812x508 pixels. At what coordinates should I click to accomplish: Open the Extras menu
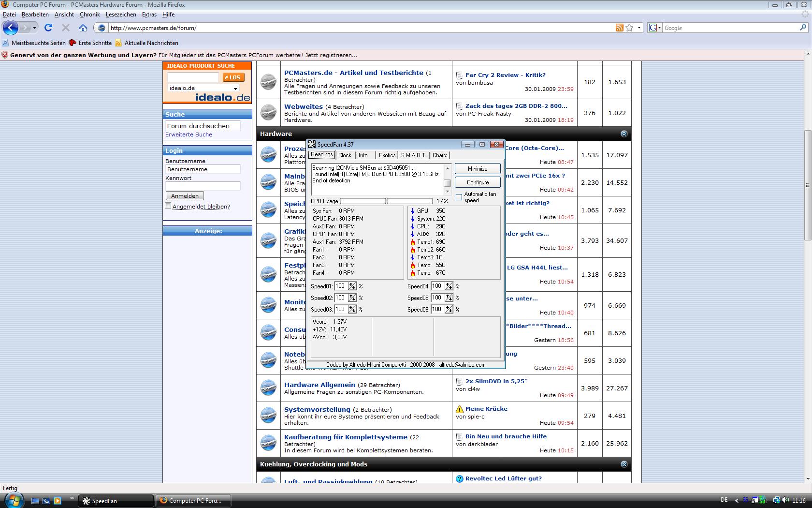[x=149, y=15]
